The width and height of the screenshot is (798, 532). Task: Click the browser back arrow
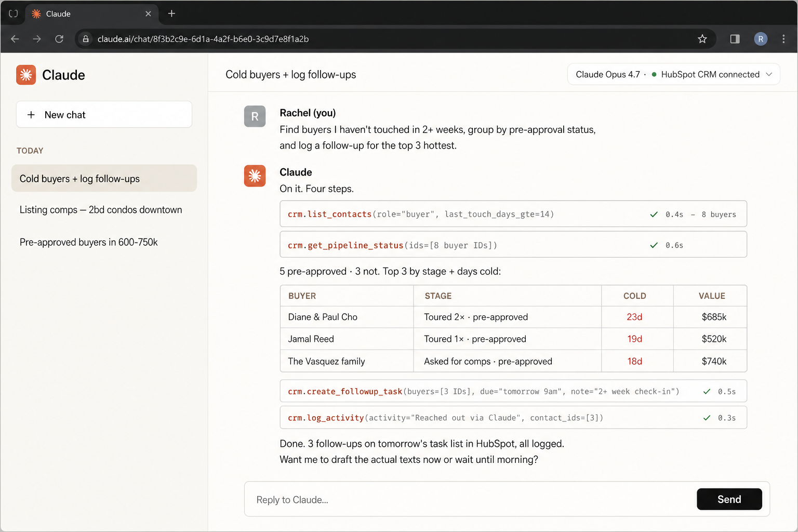[15, 39]
